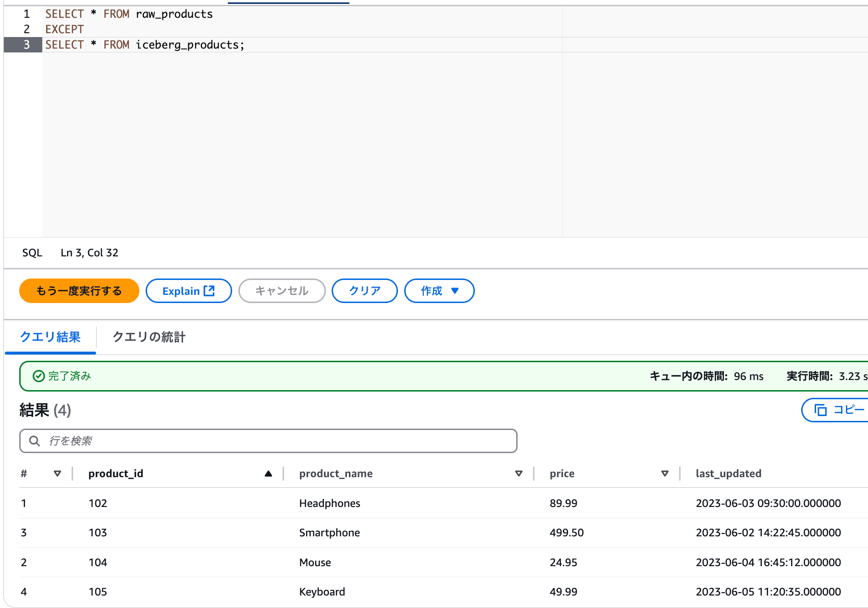This screenshot has width=868, height=608.
Task: Click product_id 105 cell
Action: (x=98, y=592)
